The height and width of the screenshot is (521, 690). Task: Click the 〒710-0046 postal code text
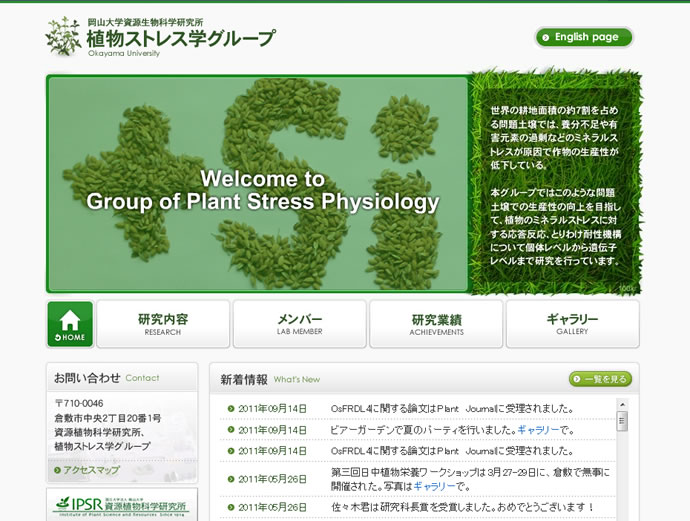[79, 404]
